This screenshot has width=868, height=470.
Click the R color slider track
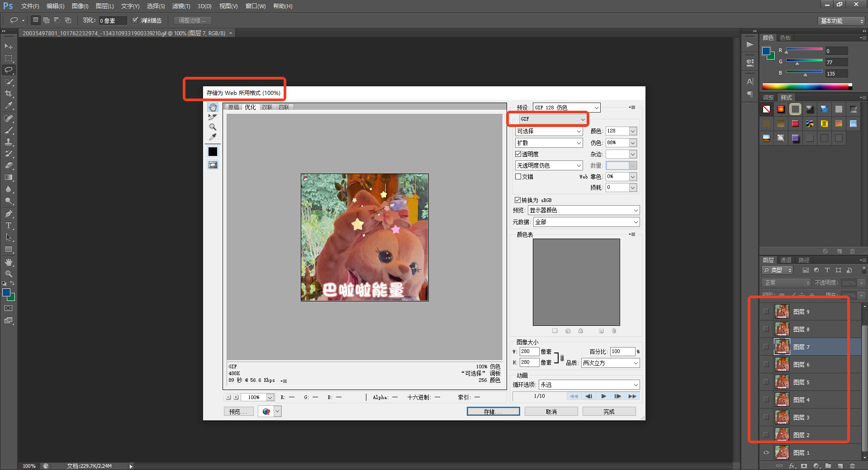click(x=804, y=49)
